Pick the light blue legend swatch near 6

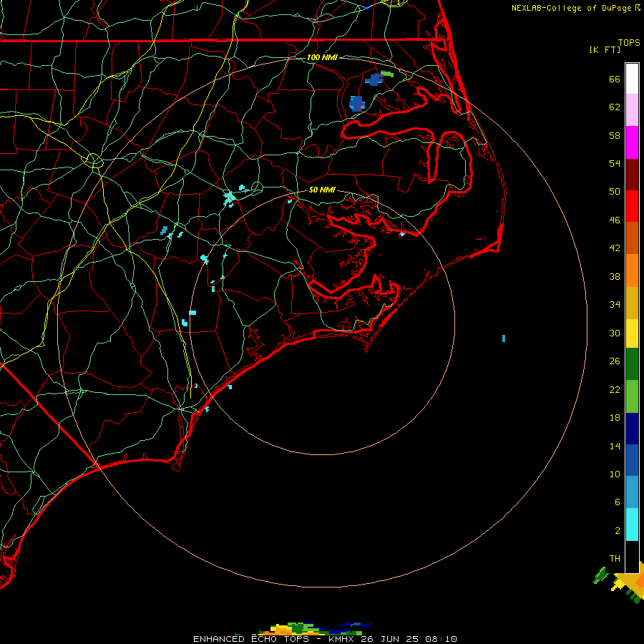click(632, 492)
